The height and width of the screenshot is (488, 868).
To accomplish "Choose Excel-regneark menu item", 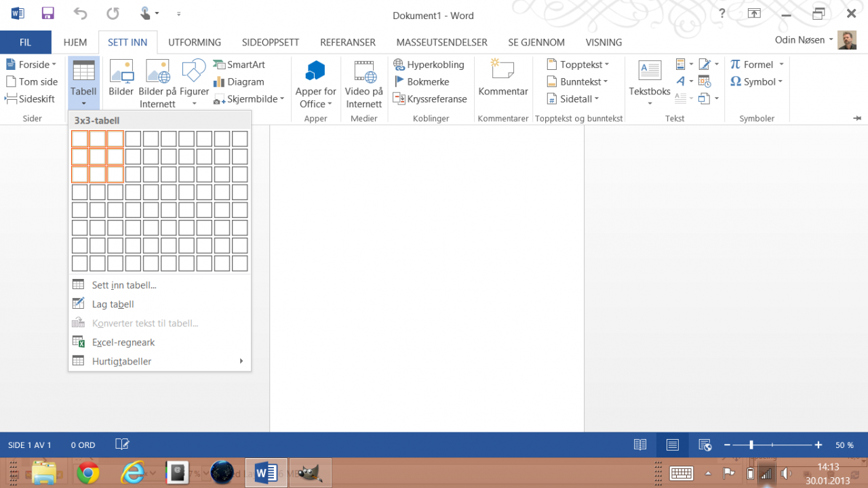I will pyautogui.click(x=159, y=342).
